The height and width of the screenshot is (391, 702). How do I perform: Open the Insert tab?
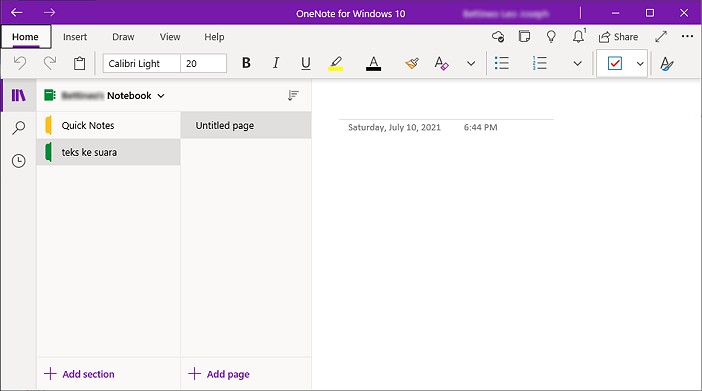75,37
